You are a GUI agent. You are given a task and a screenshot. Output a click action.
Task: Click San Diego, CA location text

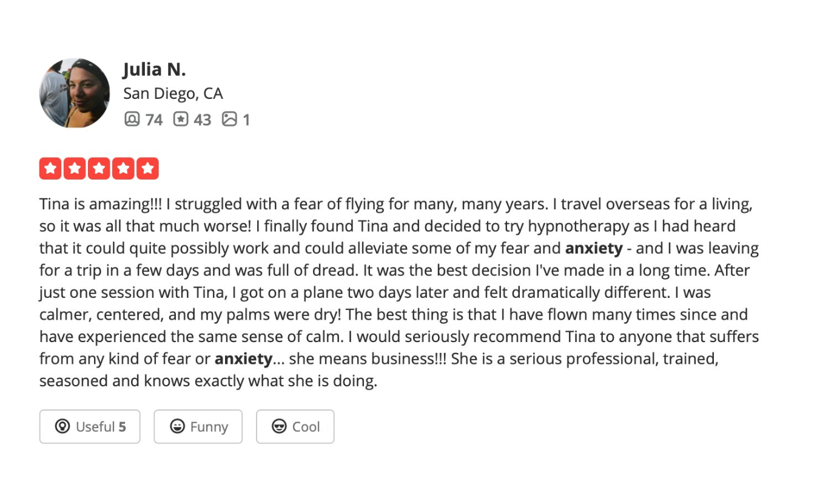tap(173, 93)
